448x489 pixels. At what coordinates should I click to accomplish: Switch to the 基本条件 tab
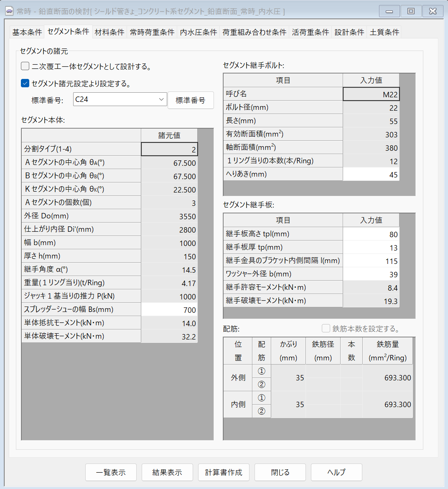coord(27,32)
